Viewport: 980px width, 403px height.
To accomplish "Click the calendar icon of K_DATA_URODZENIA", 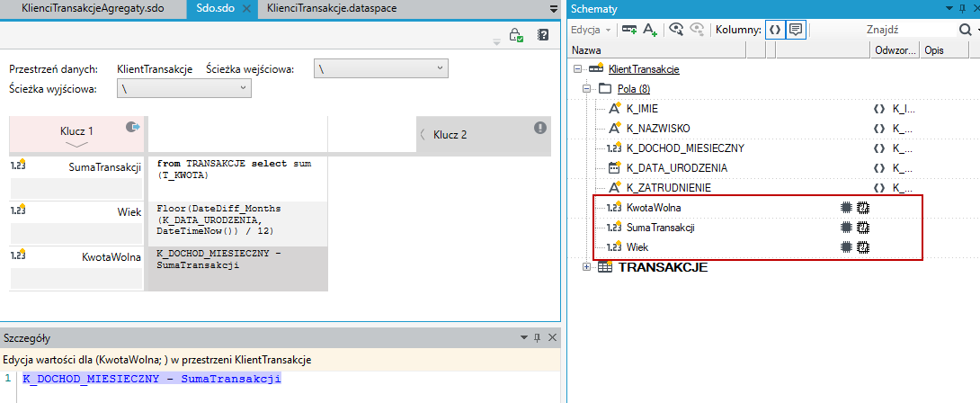I will (x=614, y=167).
